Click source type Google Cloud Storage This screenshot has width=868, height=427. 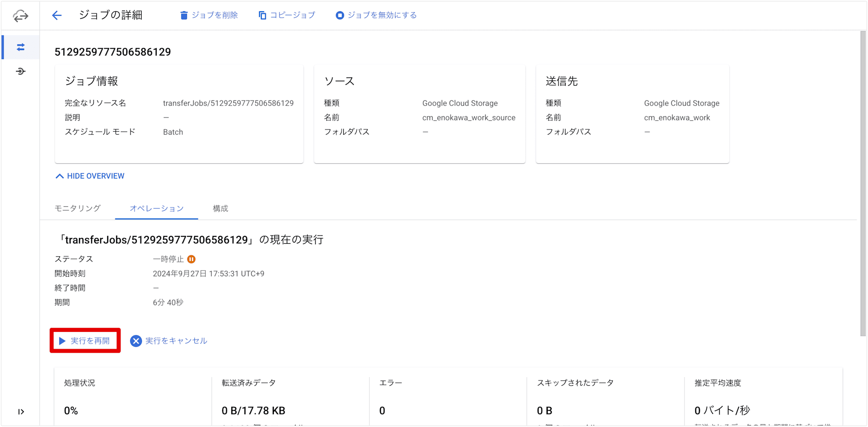[460, 103]
